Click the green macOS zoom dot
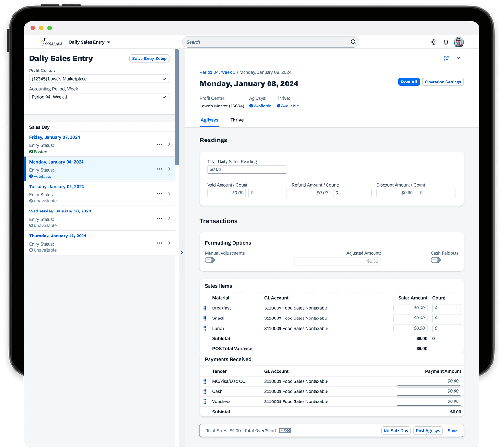Screen dimensions: 502x448 [x=49, y=28]
